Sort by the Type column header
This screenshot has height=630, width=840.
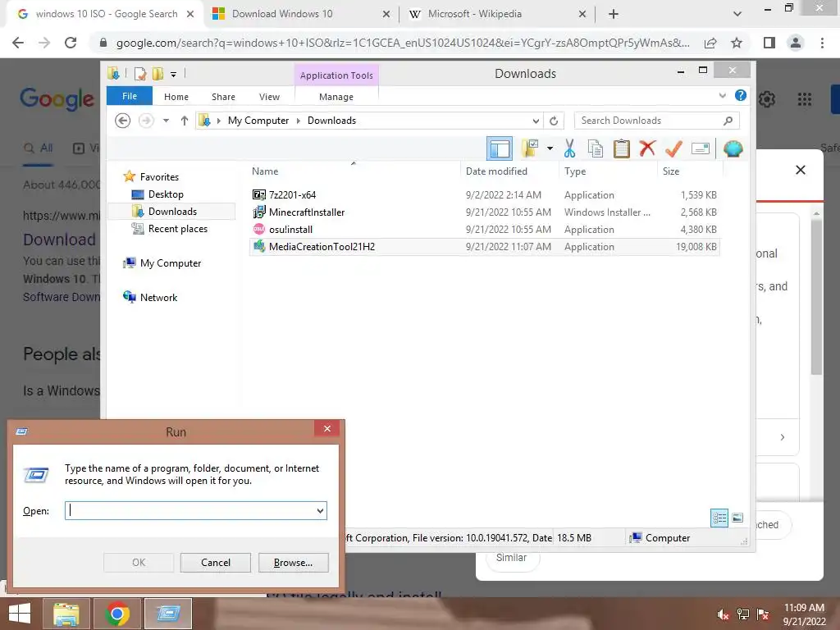[608, 171]
